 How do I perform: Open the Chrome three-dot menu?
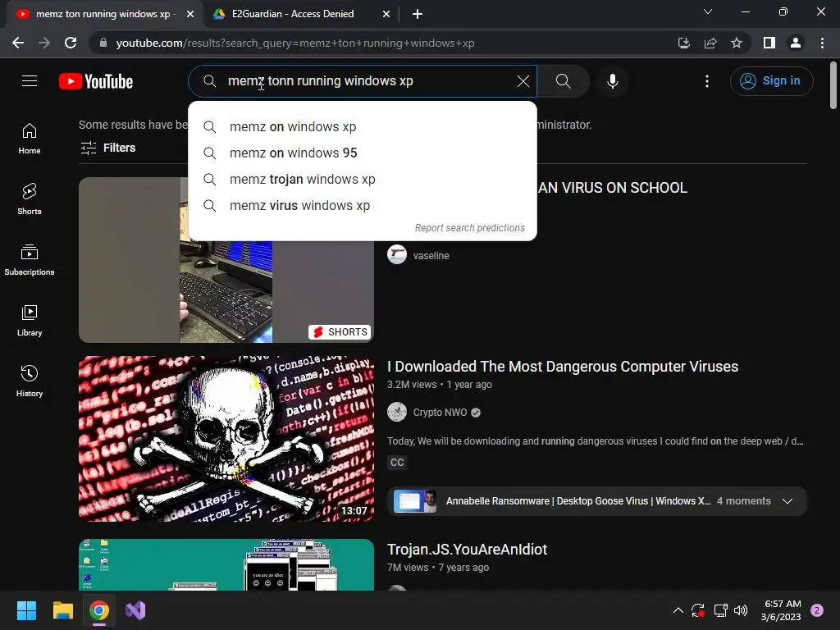click(822, 43)
